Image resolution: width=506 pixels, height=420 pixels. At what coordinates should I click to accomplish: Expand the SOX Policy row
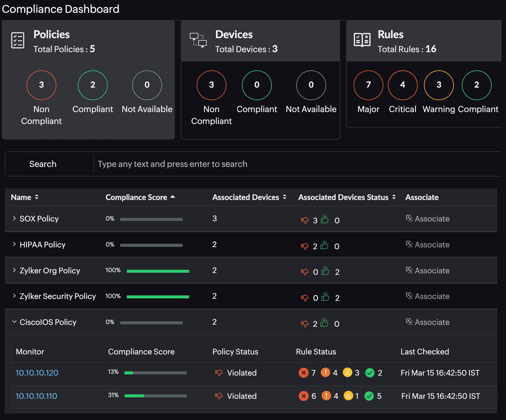point(14,218)
